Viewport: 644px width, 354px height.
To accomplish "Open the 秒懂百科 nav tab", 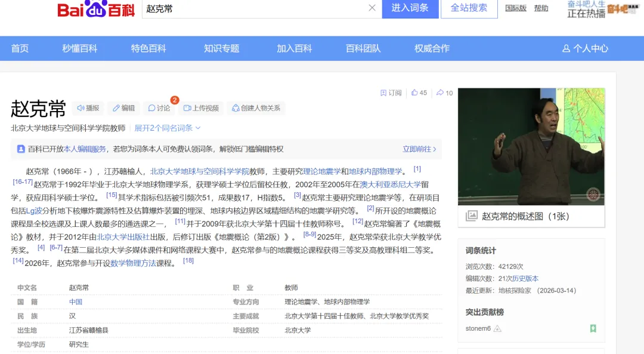I will (80, 48).
